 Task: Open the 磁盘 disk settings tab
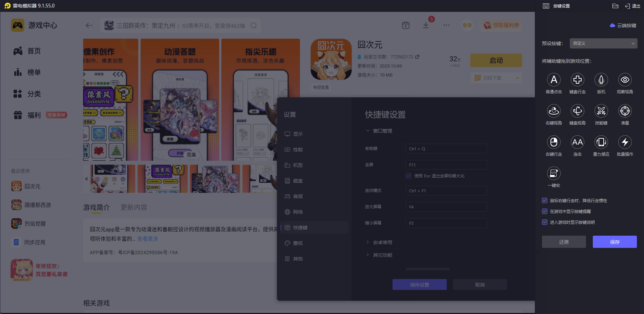click(314, 181)
